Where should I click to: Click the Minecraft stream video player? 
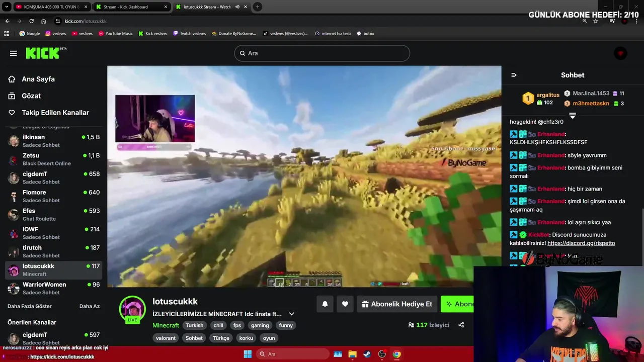(304, 176)
